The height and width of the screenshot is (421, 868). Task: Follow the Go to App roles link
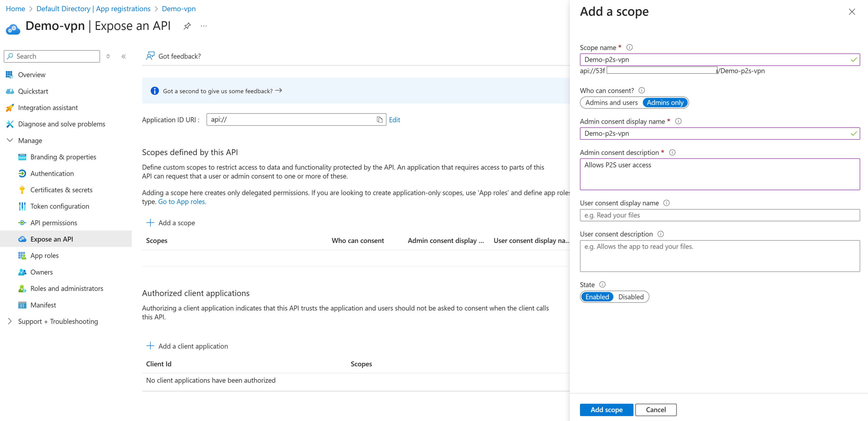[182, 201]
